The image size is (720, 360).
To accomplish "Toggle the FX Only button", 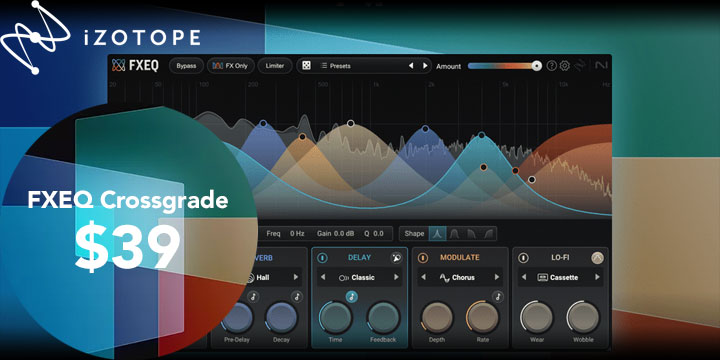I will click(x=231, y=66).
